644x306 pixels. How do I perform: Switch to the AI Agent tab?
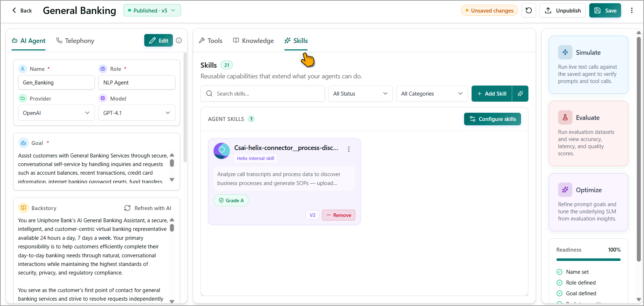pyautogui.click(x=29, y=41)
